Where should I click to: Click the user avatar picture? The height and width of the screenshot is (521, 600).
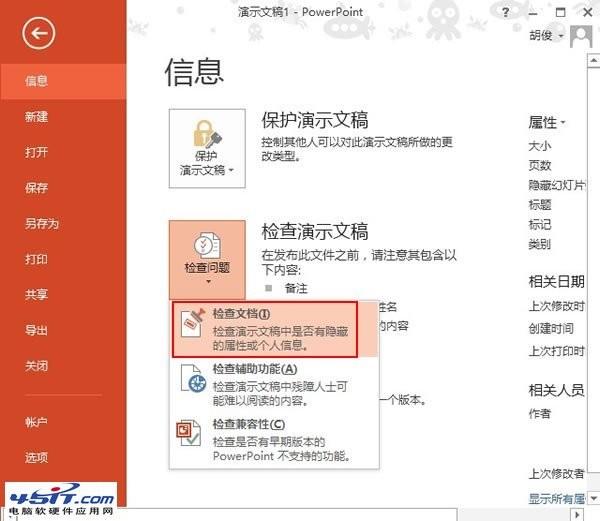581,36
